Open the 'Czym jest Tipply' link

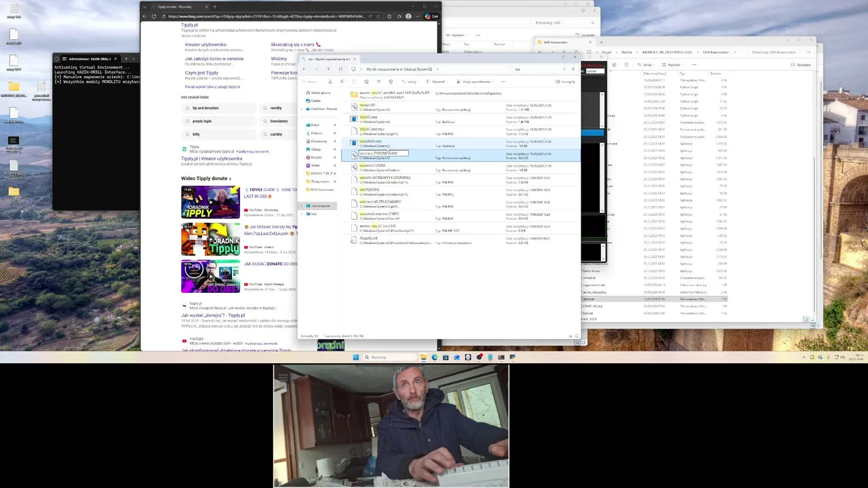pyautogui.click(x=202, y=73)
